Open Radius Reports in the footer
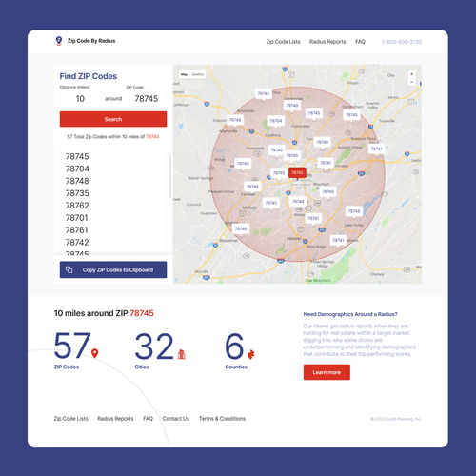The width and height of the screenshot is (476, 476). coord(115,419)
